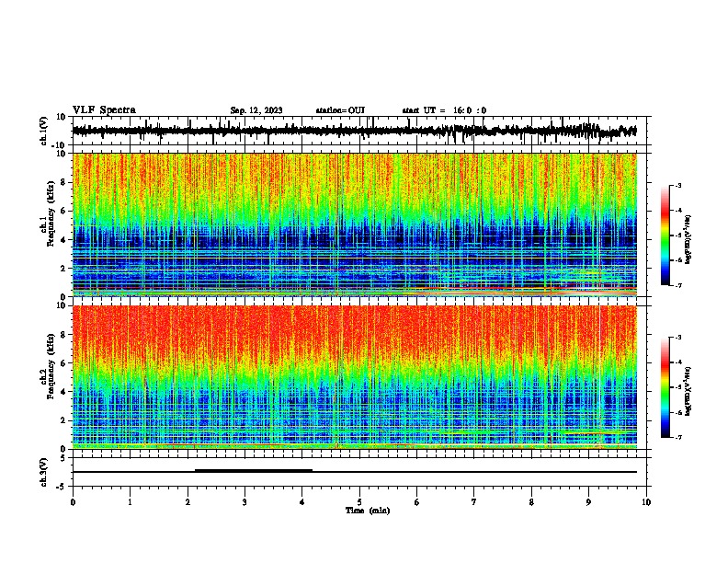728x563 pixels.
Task: Click the ch.1 waveform trace
Action: click(x=354, y=131)
